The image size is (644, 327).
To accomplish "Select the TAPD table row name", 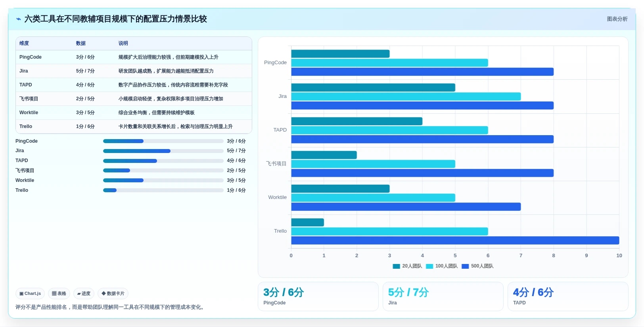I will [26, 85].
